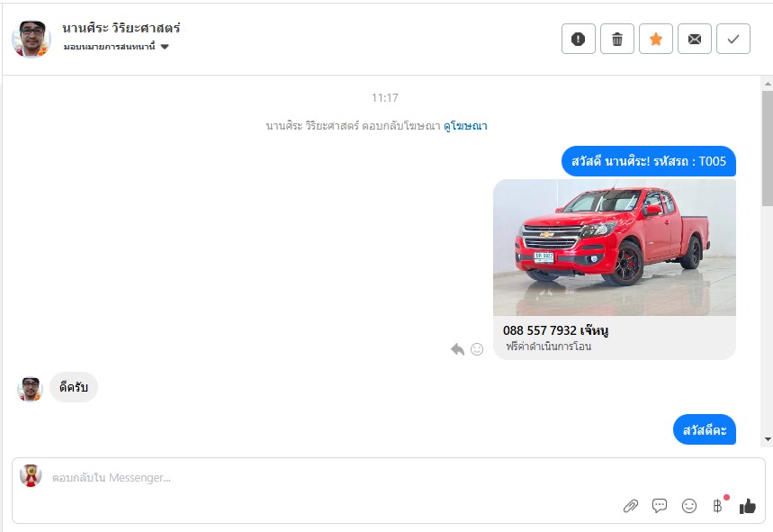Open emoji picker in reply toolbar
Screen dimensions: 773x532
(689, 506)
